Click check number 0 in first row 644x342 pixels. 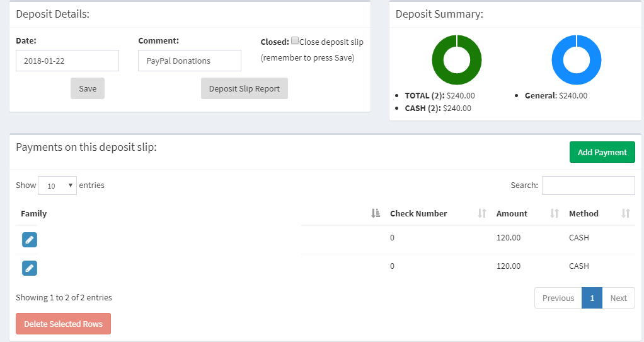coord(392,238)
